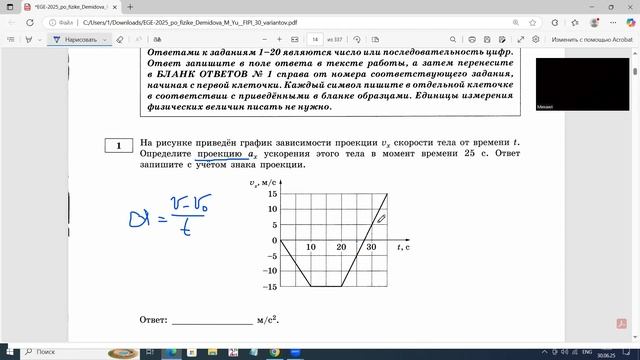Click the PDF vertical scrollbar thumb

635,71
